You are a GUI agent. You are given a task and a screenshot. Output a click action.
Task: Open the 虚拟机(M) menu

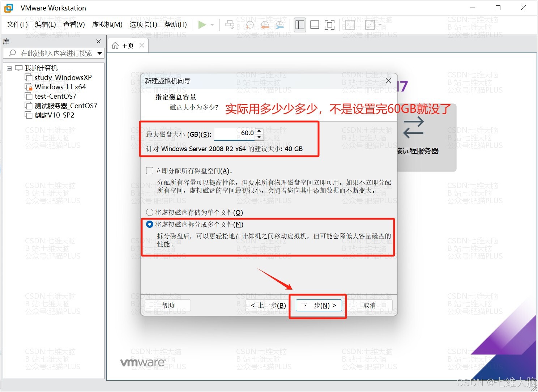(107, 24)
